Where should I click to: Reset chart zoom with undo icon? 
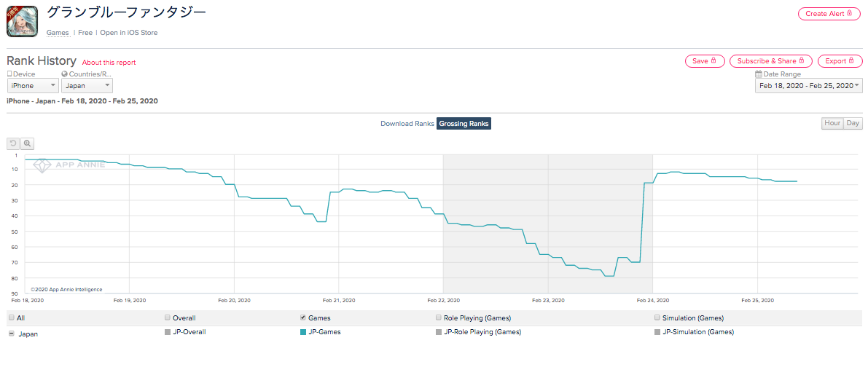click(13, 143)
